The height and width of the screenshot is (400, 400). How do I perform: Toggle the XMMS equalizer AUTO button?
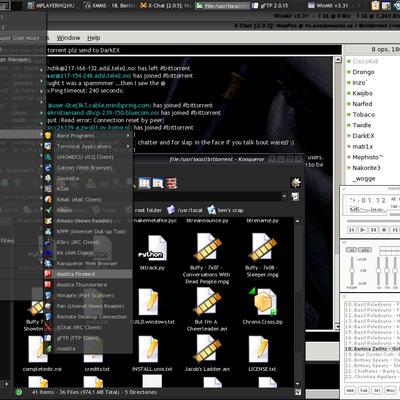coord(365,250)
